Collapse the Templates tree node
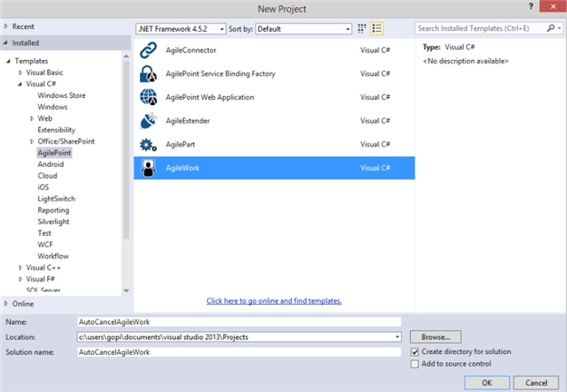567x392 pixels. (8, 61)
